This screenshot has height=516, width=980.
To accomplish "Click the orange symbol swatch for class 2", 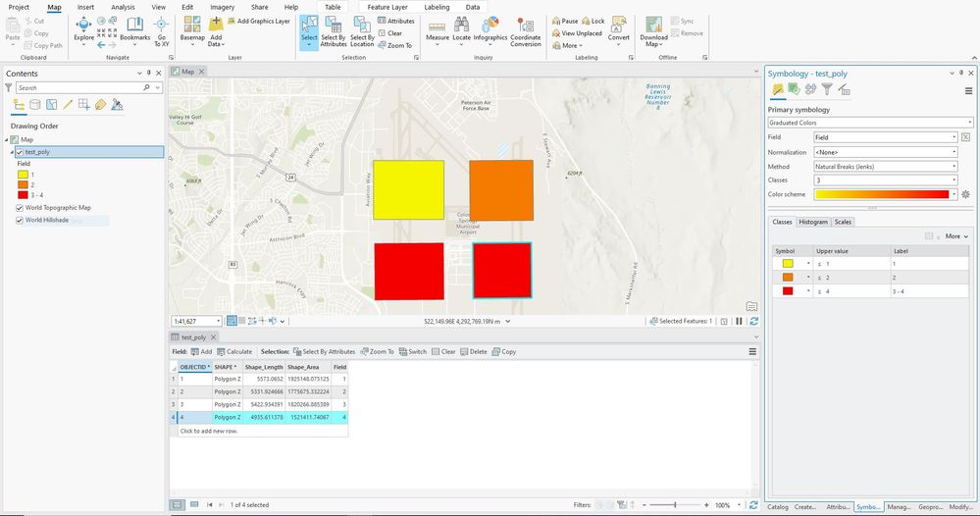I will [x=788, y=278].
